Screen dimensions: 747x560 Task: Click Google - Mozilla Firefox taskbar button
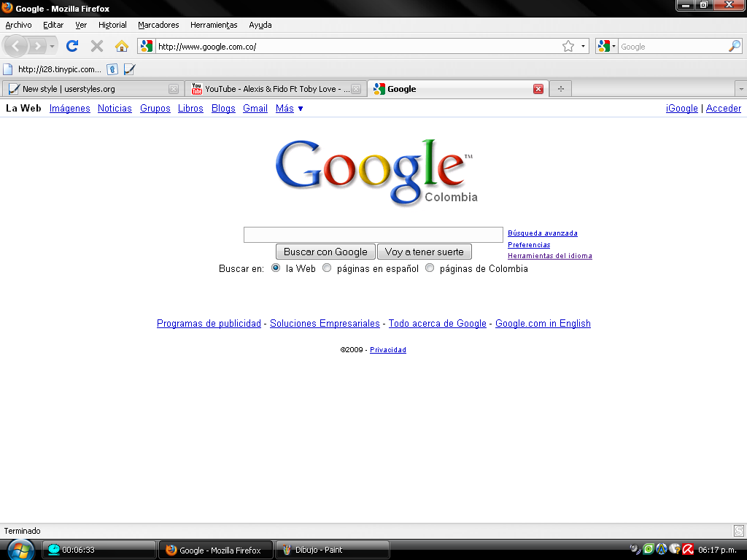(x=216, y=550)
